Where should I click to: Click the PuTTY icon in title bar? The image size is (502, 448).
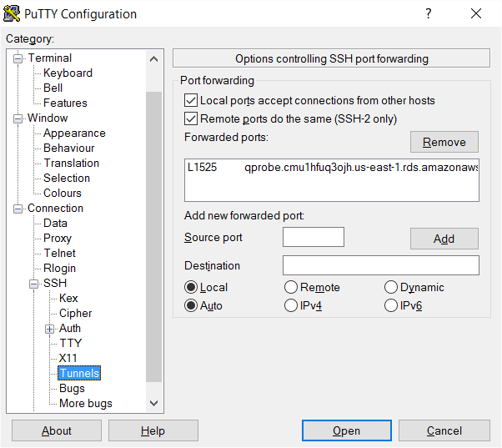[12, 13]
